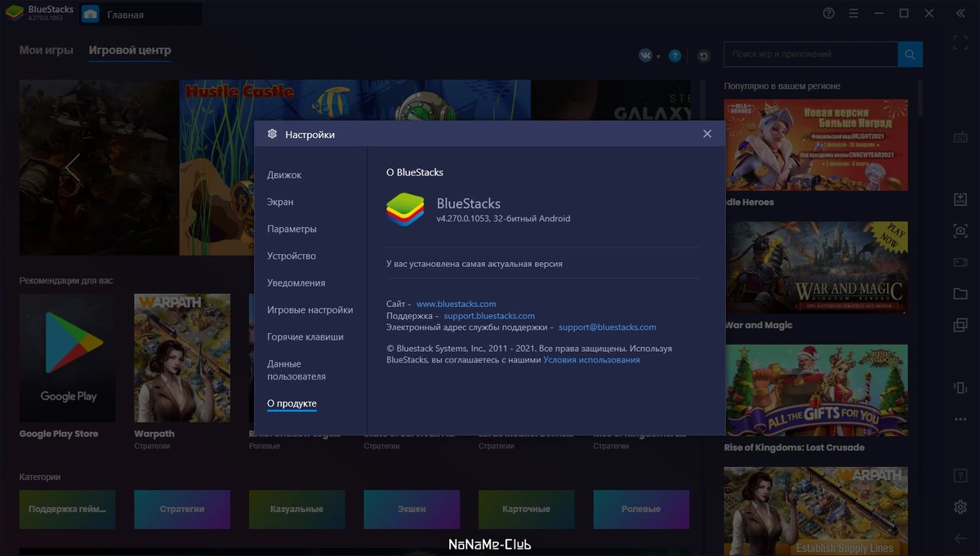
Task: Close the Настройки settings dialog
Action: [x=707, y=134]
